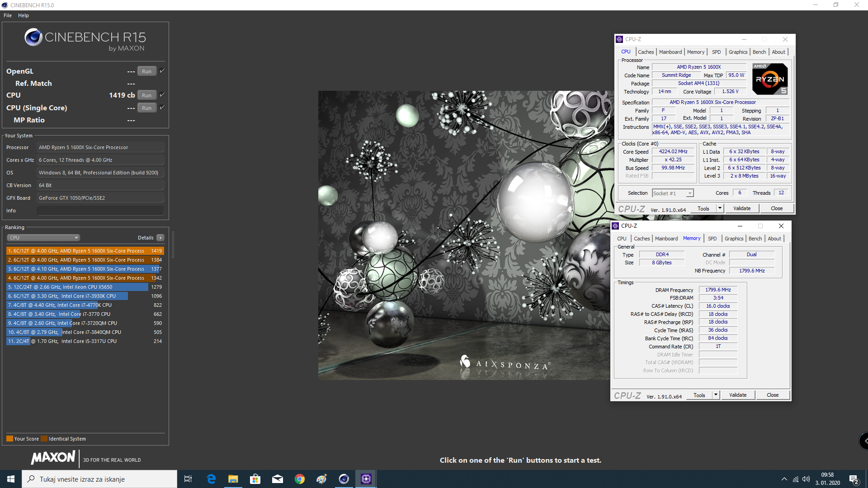Switch to Mainboard tab in top CPU-Z
Image resolution: width=868 pixels, height=488 pixels.
[670, 52]
